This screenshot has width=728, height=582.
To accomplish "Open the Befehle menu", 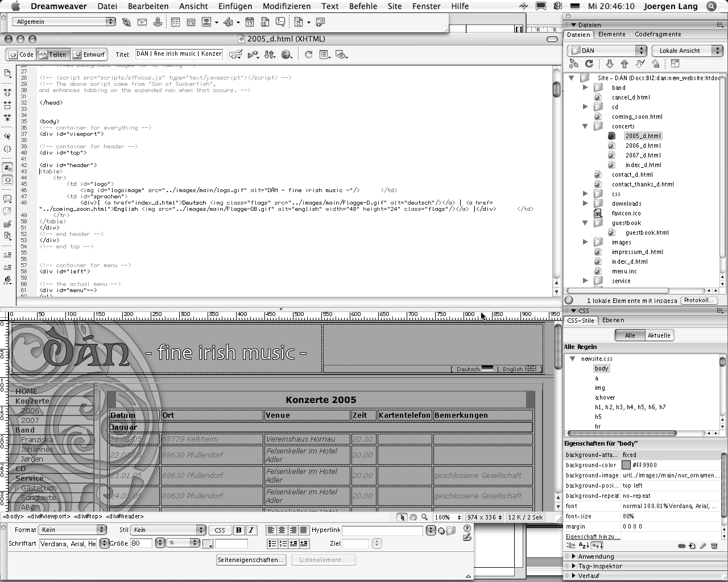I will pyautogui.click(x=363, y=6).
